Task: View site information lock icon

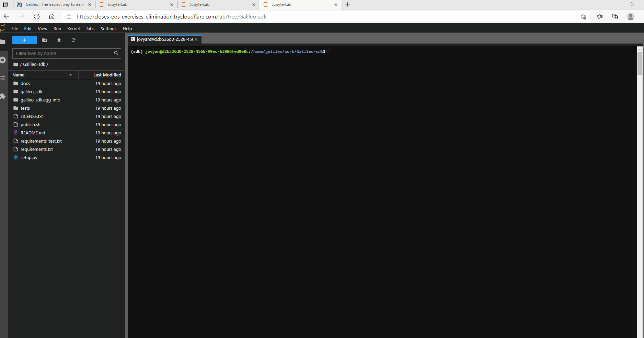Action: (69, 16)
